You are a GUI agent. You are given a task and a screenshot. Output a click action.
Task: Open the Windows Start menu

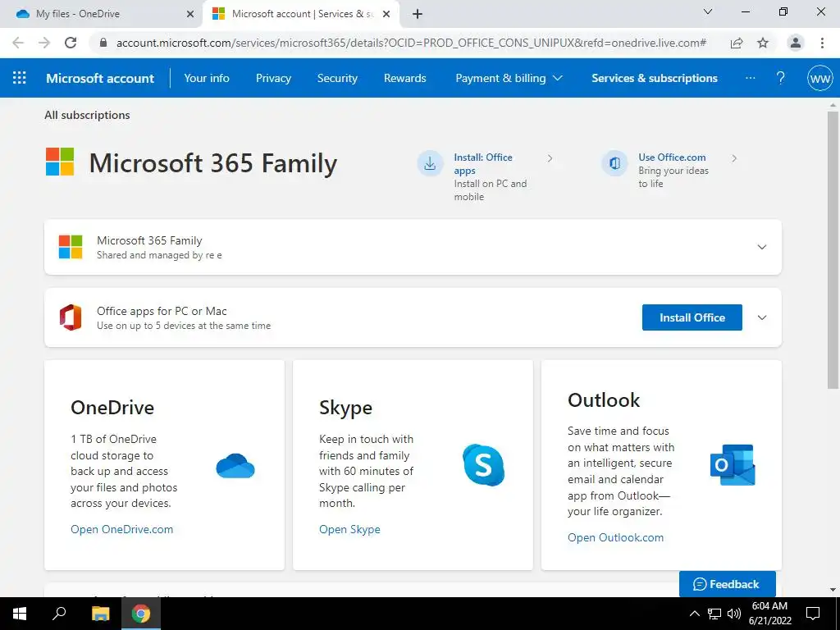[x=20, y=614]
